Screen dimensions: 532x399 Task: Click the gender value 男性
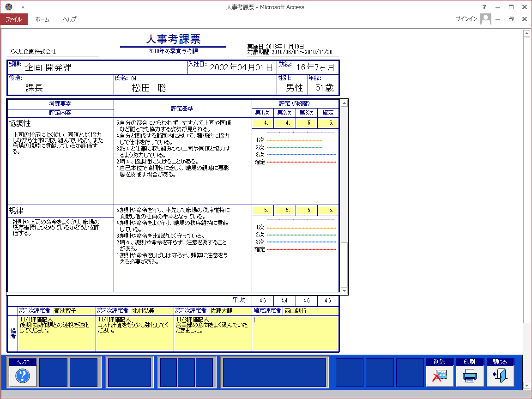294,88
